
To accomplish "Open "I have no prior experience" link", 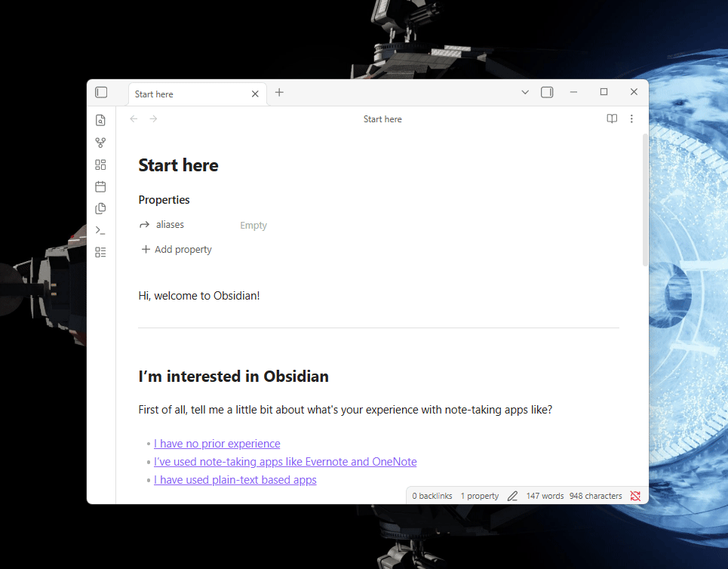I will click(217, 444).
